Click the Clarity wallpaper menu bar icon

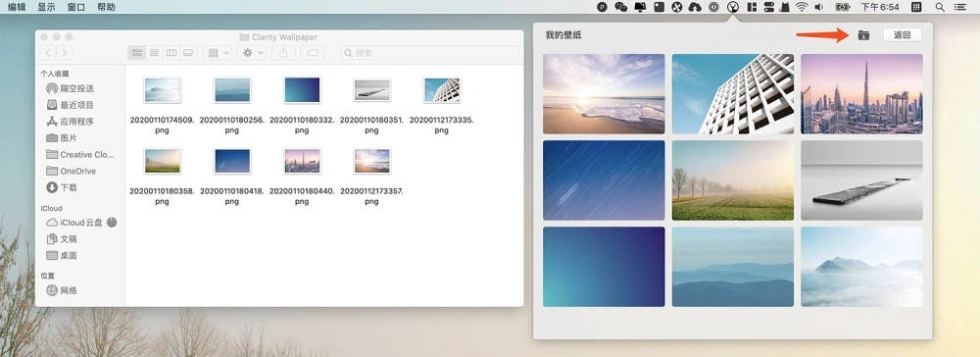click(x=733, y=7)
